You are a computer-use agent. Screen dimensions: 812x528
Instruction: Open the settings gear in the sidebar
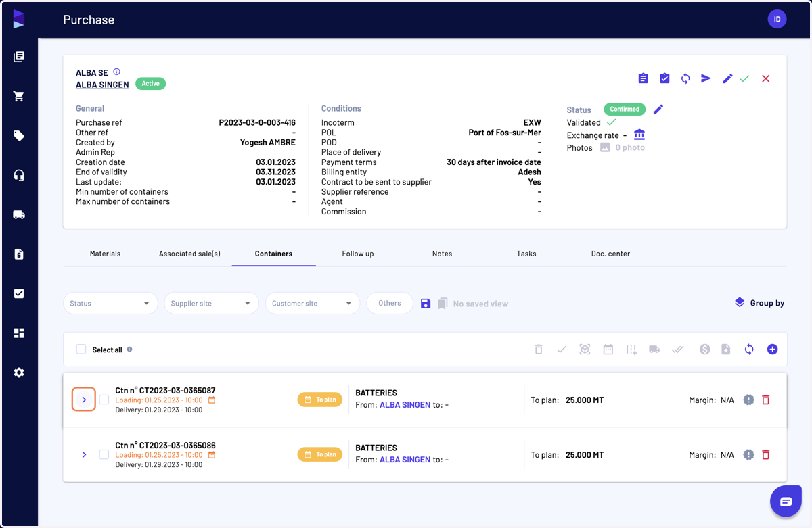point(19,373)
